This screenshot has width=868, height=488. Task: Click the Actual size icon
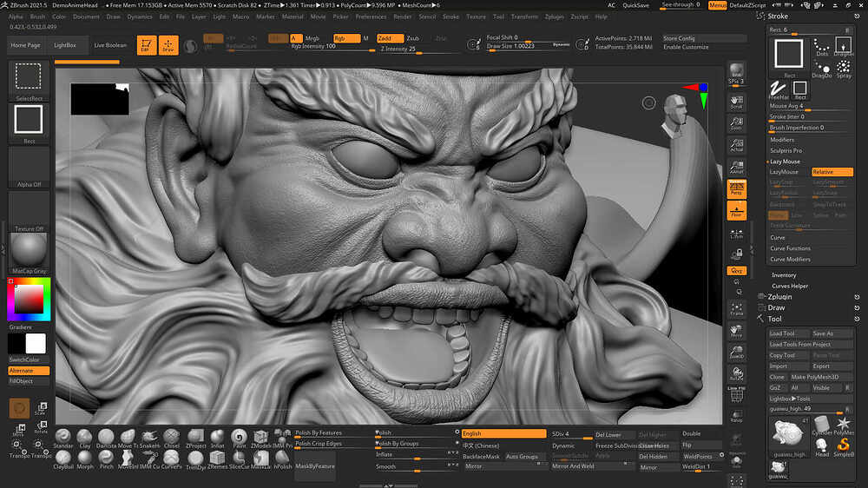736,145
